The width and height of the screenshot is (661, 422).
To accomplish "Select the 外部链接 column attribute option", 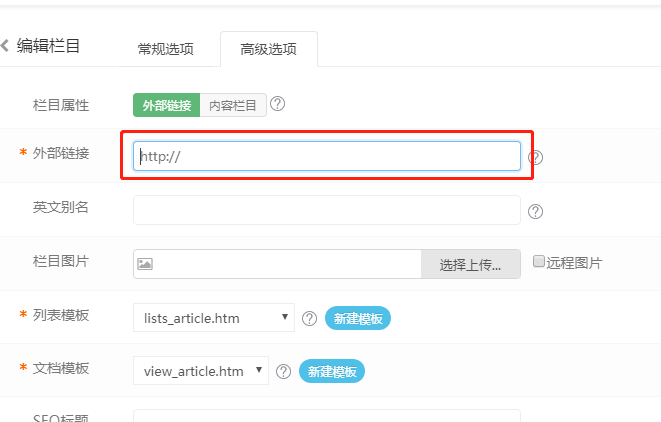I will tap(167, 105).
